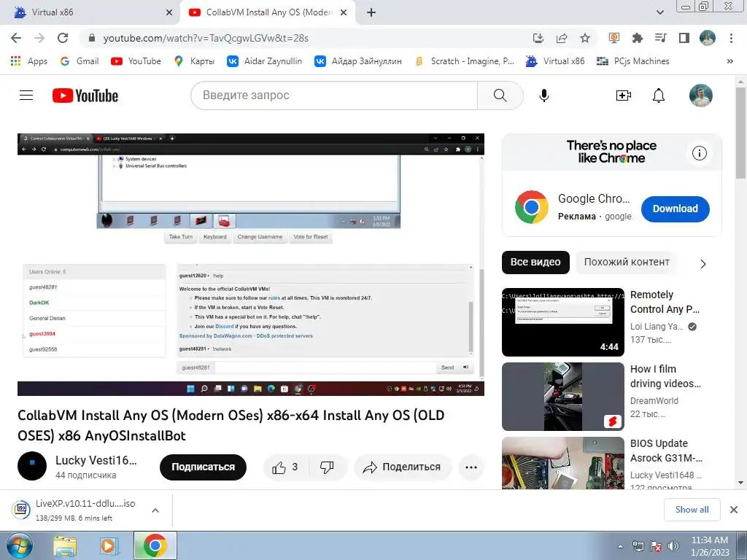The width and height of the screenshot is (747, 560).
Task: Open the Scratch - Imagine bookmark
Action: tap(465, 61)
